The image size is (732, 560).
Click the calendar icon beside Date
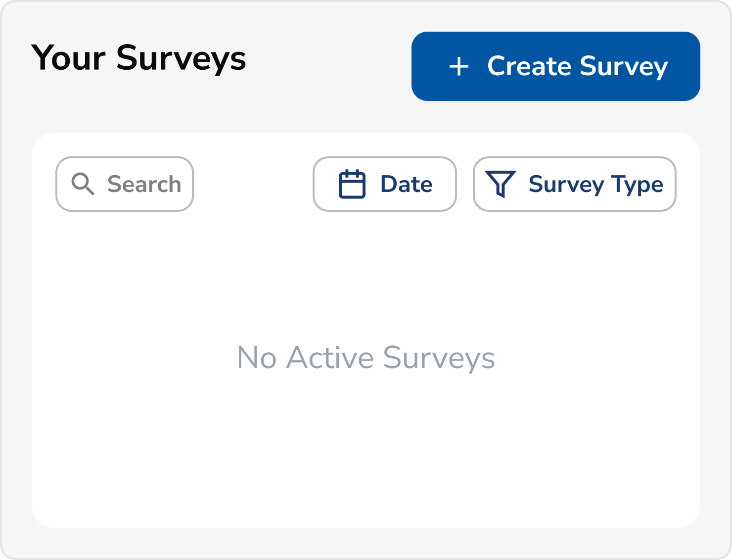coord(352,184)
